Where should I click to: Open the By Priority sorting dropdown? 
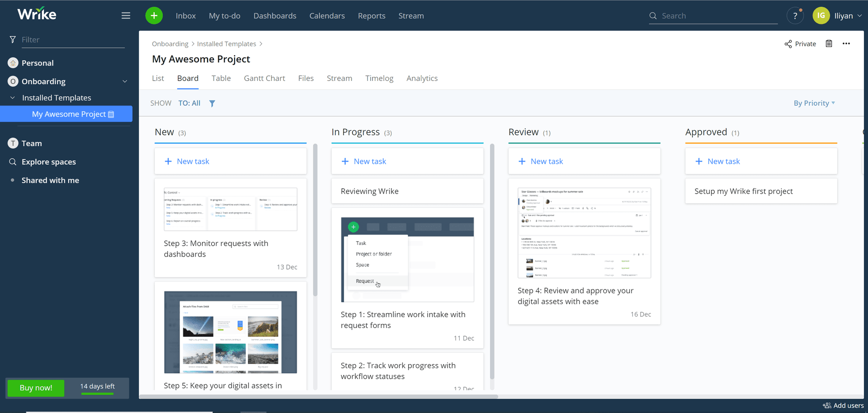tap(814, 103)
